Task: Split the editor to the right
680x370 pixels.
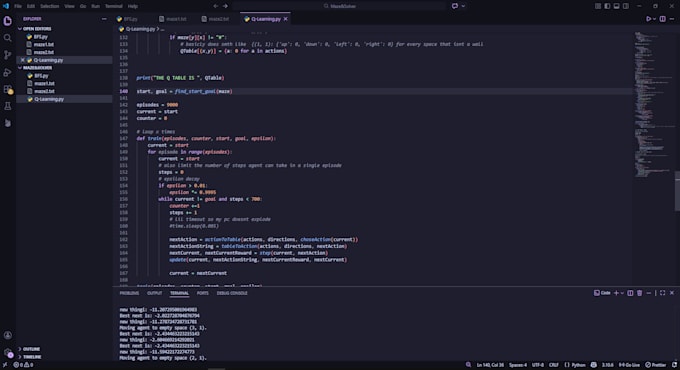Action: [663, 19]
